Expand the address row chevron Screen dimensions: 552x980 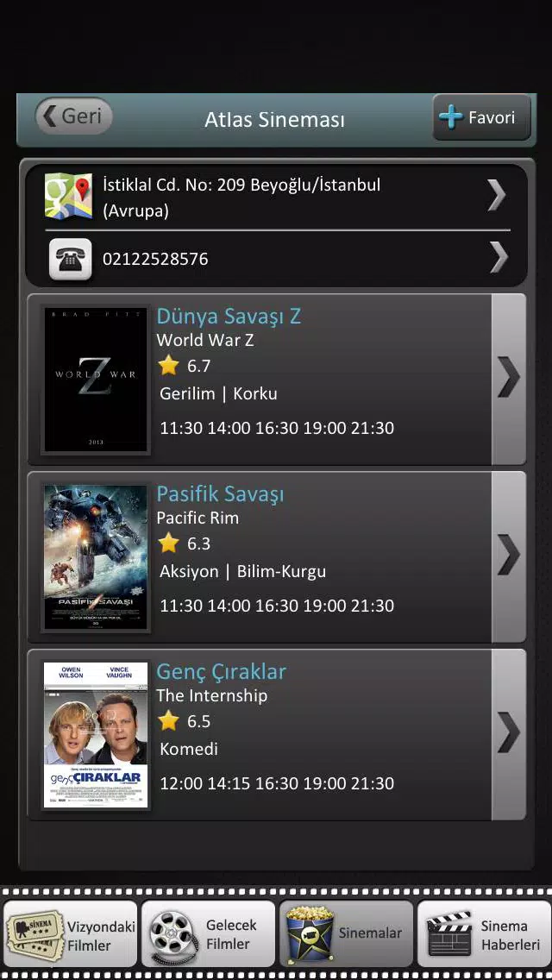pyautogui.click(x=497, y=196)
